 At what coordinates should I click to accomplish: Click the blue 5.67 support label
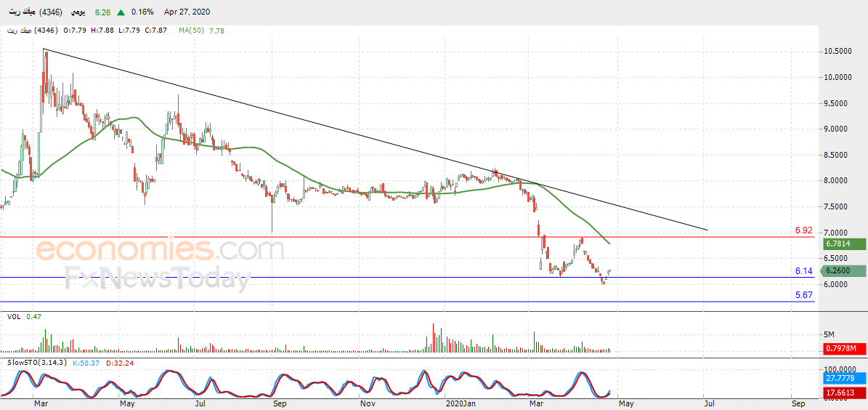pos(804,295)
